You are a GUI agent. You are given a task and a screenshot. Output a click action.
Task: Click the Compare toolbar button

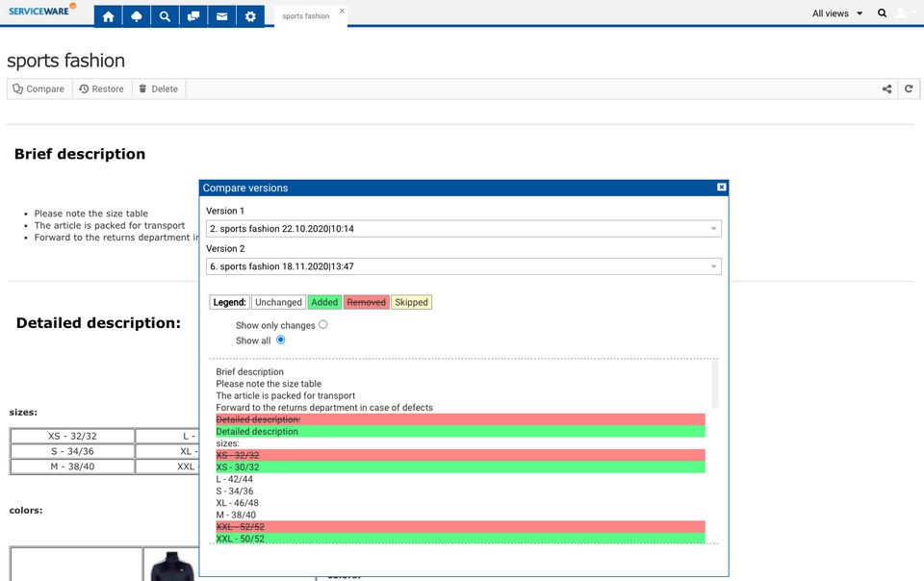[x=38, y=88]
